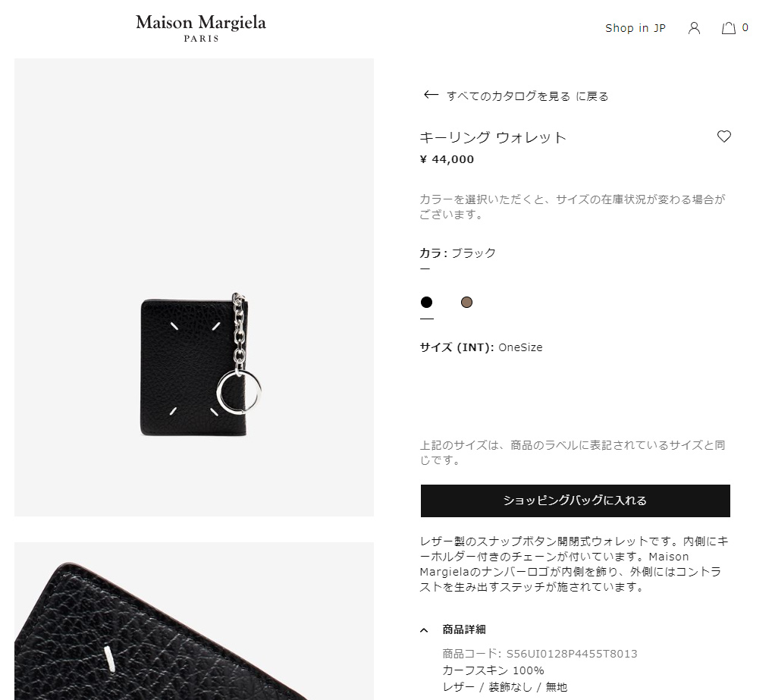This screenshot has height=700, width=772.
Task: Open close-up leather detail image
Action: [194, 621]
